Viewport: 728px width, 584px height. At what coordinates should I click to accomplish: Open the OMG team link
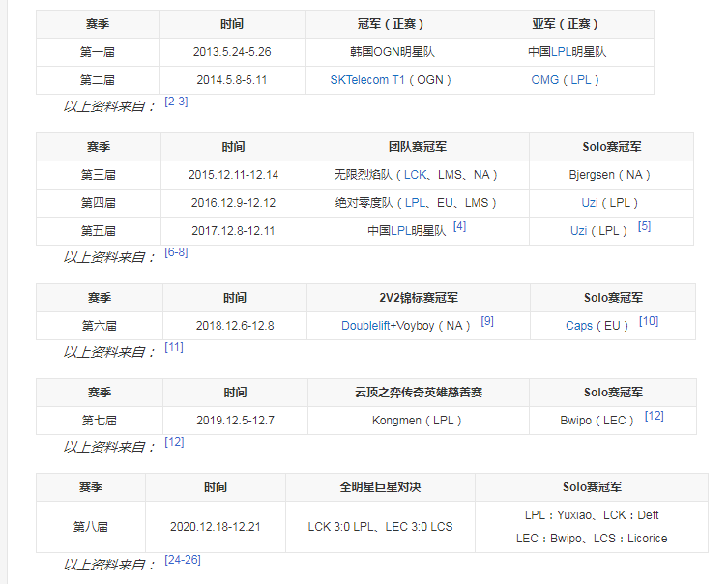point(544,80)
